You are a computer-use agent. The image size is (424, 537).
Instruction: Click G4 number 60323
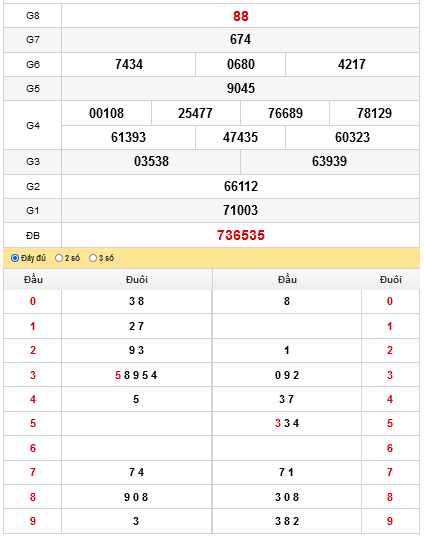tap(352, 137)
